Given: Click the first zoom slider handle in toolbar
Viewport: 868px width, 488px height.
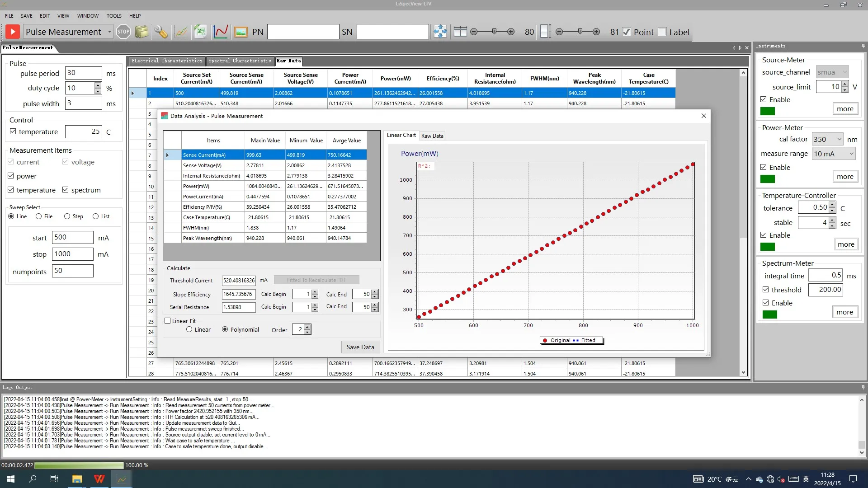Looking at the screenshot, I should click(x=494, y=32).
